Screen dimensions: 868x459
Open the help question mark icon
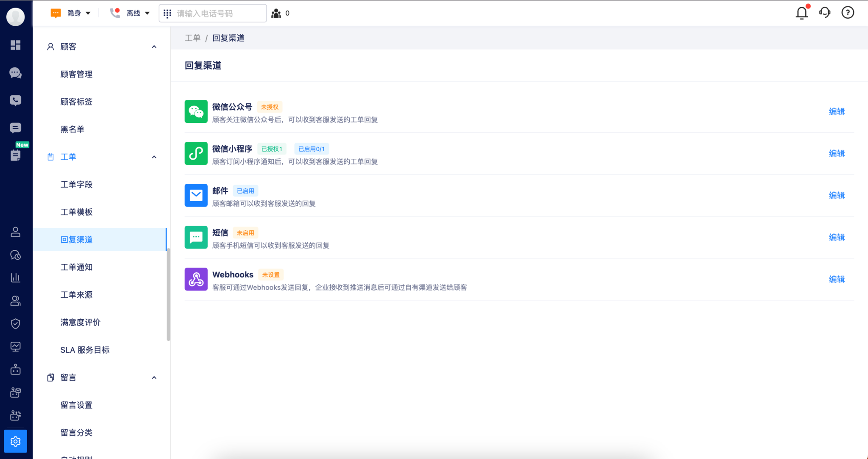click(x=847, y=12)
